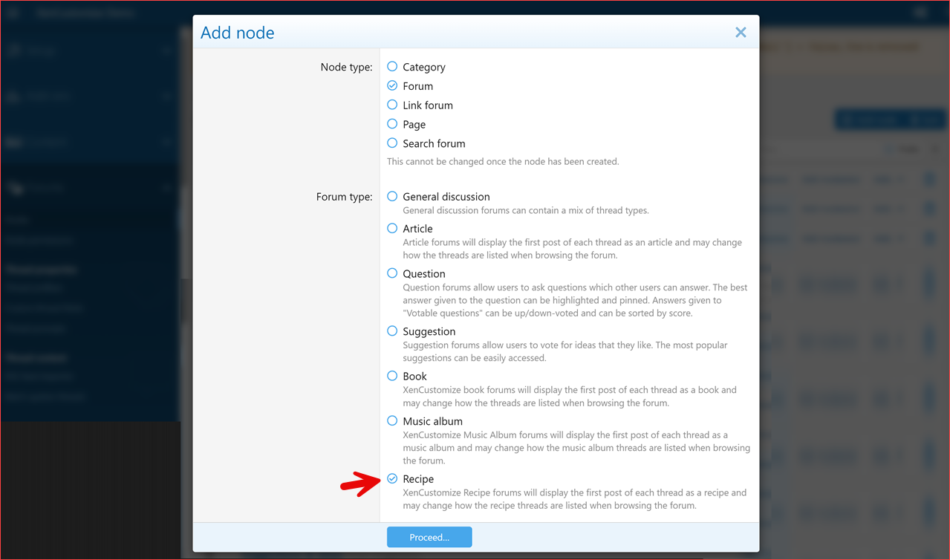Select the Recipe forum type radio
The image size is (950, 560).
(392, 479)
